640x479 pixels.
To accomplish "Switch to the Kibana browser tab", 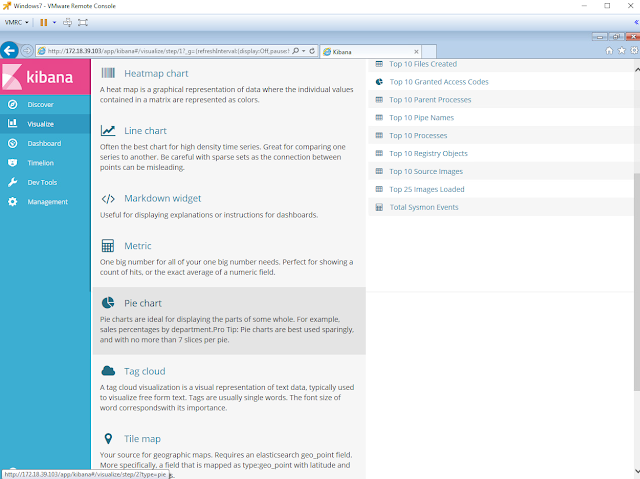I will tap(371, 52).
